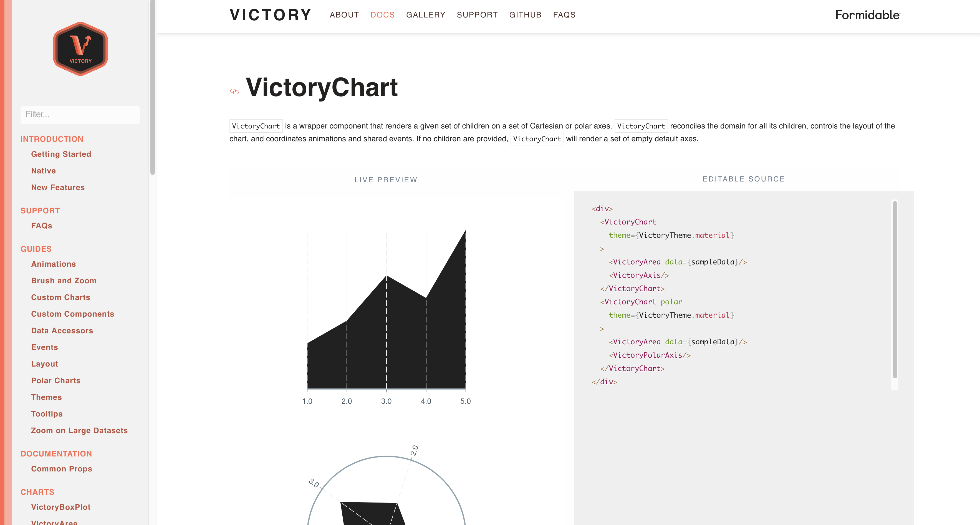The width and height of the screenshot is (980, 525).
Task: Open the Getting Started guide link
Action: click(61, 154)
